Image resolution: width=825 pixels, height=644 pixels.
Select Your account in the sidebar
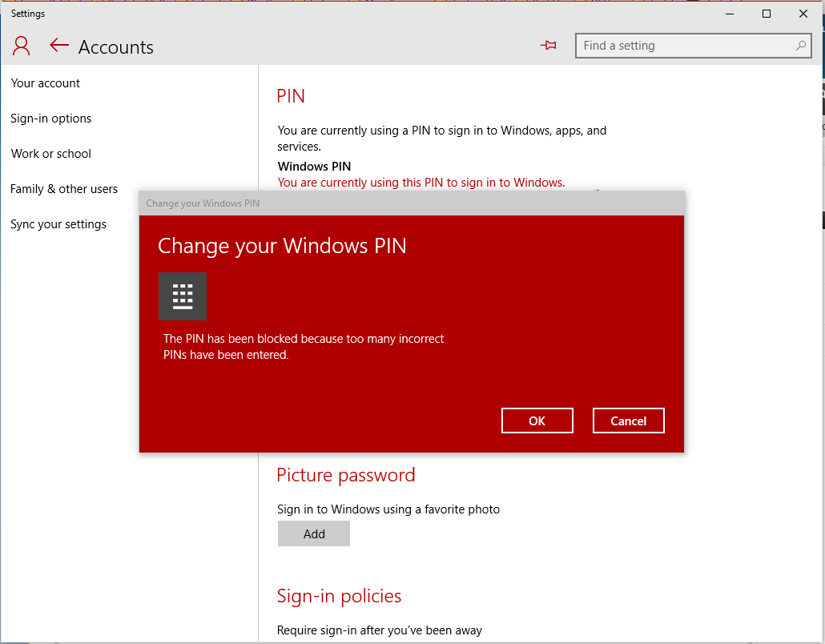tap(45, 83)
